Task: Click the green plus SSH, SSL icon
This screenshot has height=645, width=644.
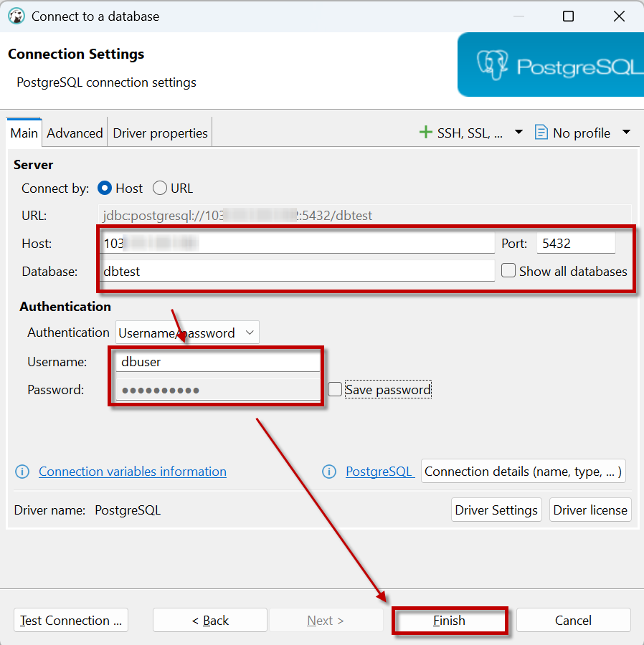Action: 426,133
